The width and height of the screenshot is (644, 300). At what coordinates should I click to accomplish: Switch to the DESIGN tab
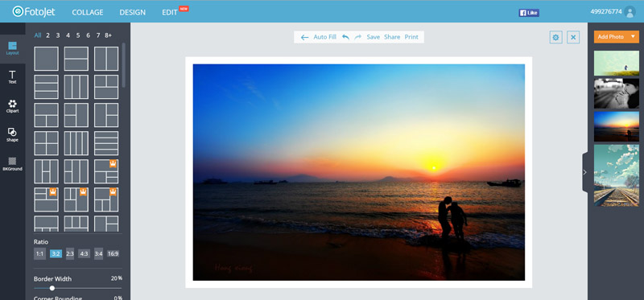[x=132, y=12]
